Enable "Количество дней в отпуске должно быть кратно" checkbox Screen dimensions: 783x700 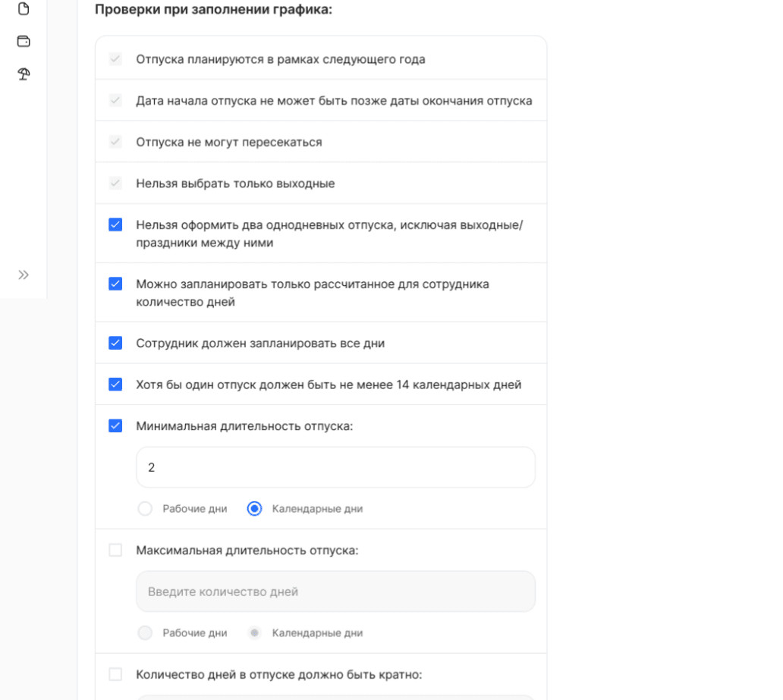(115, 674)
